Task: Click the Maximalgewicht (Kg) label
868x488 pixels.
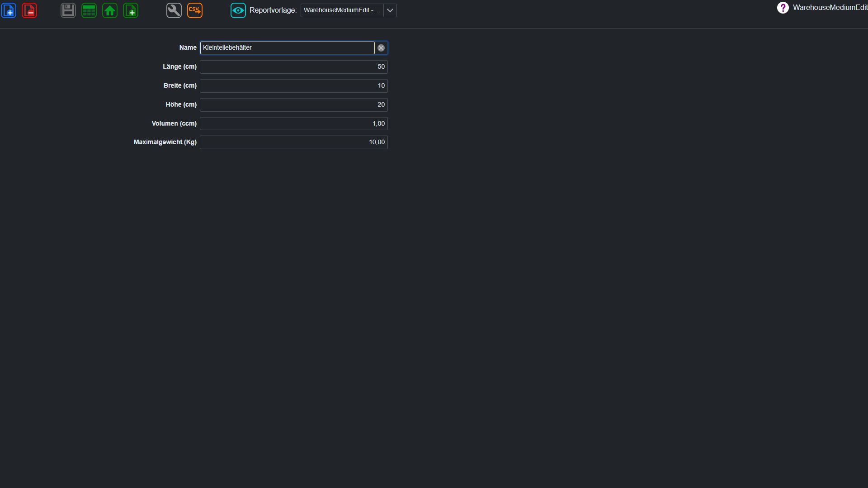Action: point(165,142)
